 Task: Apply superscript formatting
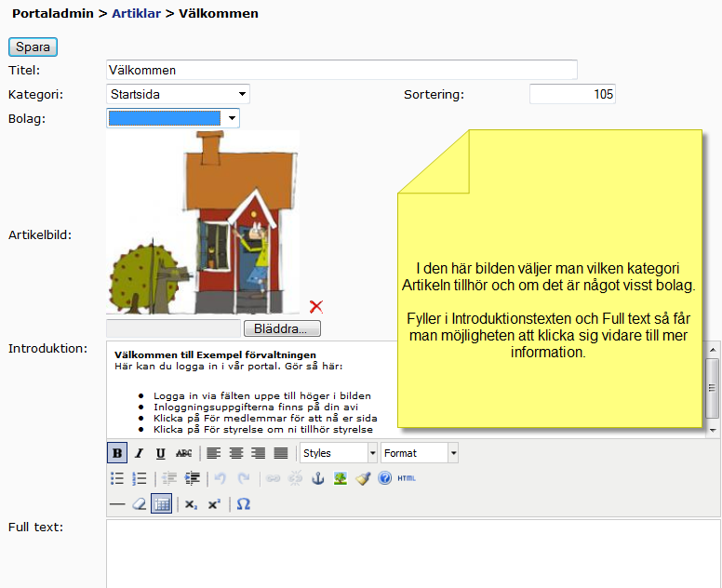[x=214, y=504]
